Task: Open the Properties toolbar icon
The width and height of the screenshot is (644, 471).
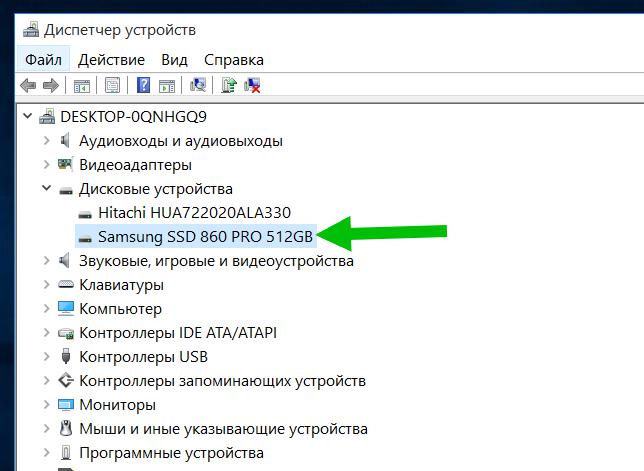Action: [x=112, y=85]
